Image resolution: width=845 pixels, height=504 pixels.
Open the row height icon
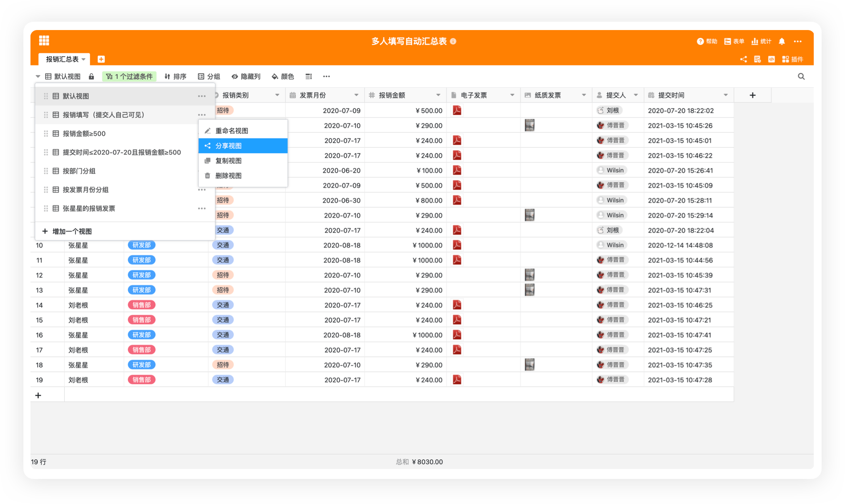coord(309,76)
